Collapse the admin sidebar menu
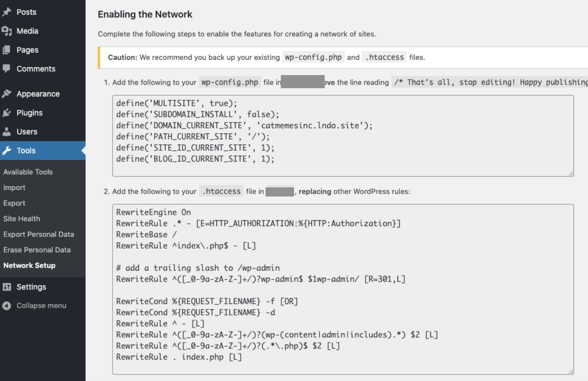The height and width of the screenshot is (381, 588). (41, 305)
